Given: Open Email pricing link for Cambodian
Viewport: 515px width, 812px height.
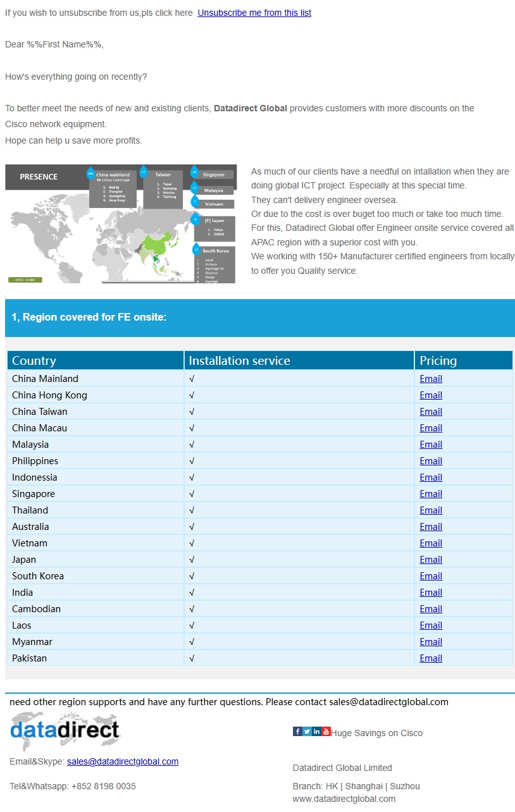Looking at the screenshot, I should pyautogui.click(x=431, y=609).
